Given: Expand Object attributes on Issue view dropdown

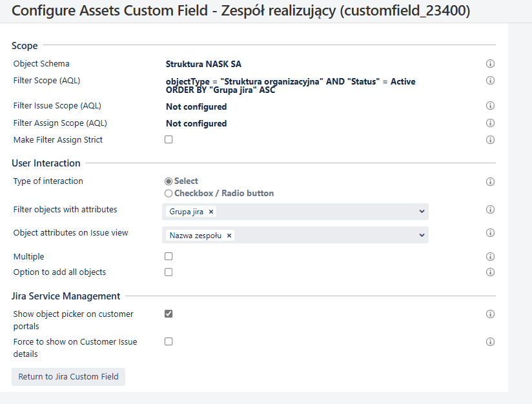Looking at the screenshot, I should click(x=422, y=235).
